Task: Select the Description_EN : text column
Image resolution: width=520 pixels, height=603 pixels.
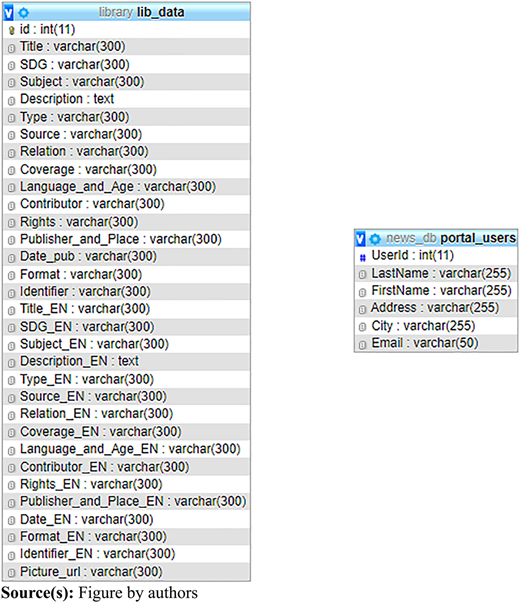Action: click(x=127, y=361)
